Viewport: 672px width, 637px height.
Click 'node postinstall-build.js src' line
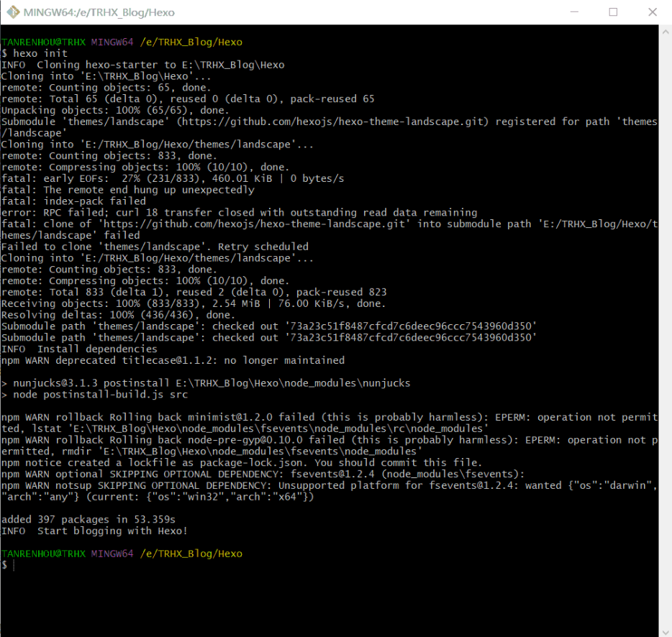point(94,395)
